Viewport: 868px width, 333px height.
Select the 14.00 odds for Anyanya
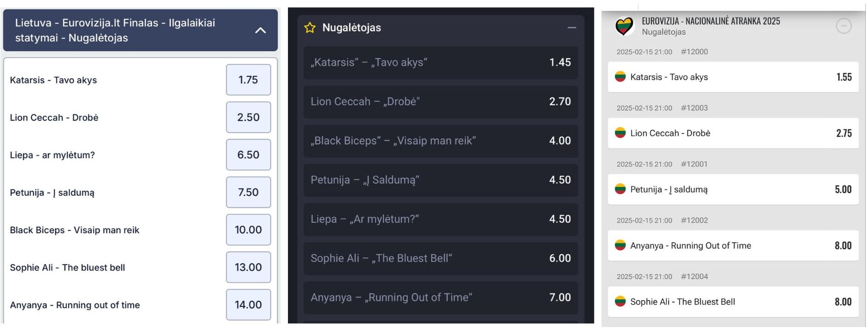point(248,305)
